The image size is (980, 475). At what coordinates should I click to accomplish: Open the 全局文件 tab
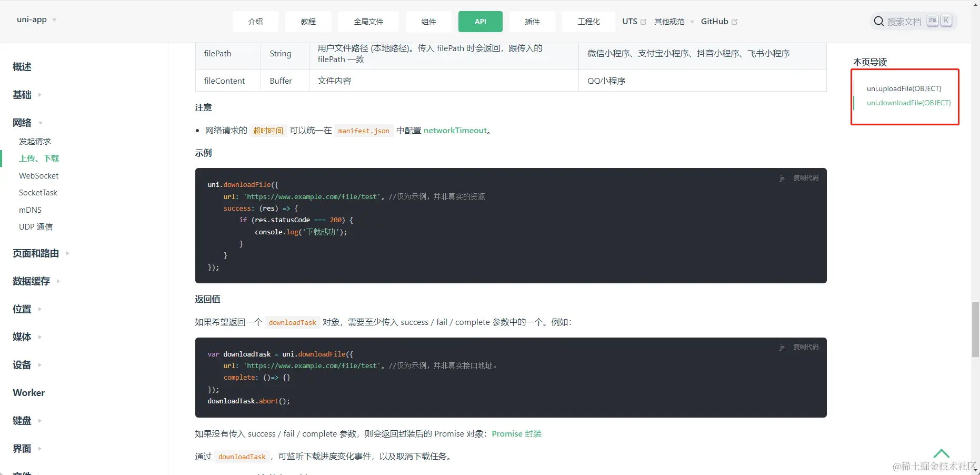(368, 22)
